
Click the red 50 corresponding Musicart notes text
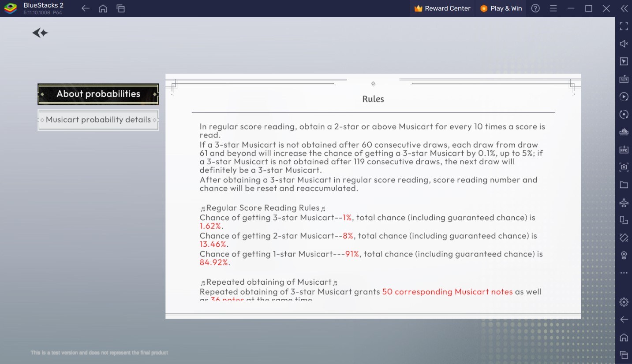click(x=447, y=292)
